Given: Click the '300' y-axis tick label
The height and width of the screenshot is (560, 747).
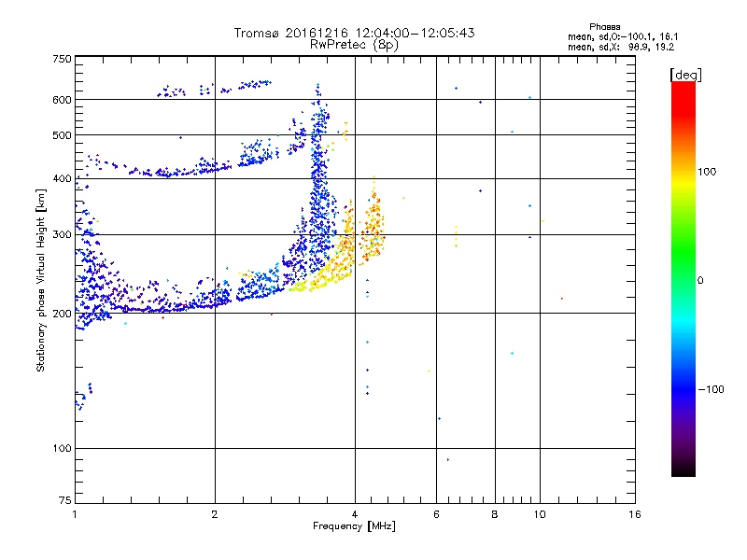Looking at the screenshot, I should (62, 235).
